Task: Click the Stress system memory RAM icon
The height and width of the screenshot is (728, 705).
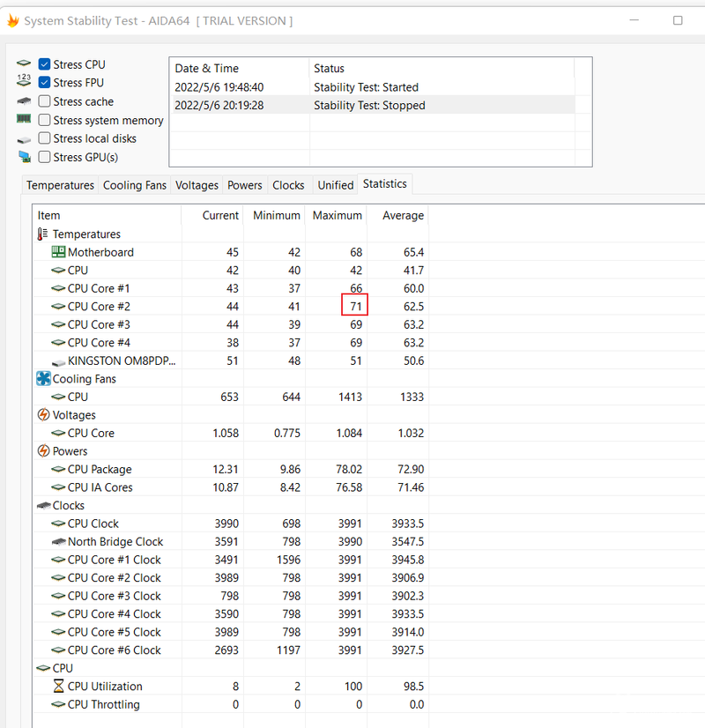Action: (24, 119)
